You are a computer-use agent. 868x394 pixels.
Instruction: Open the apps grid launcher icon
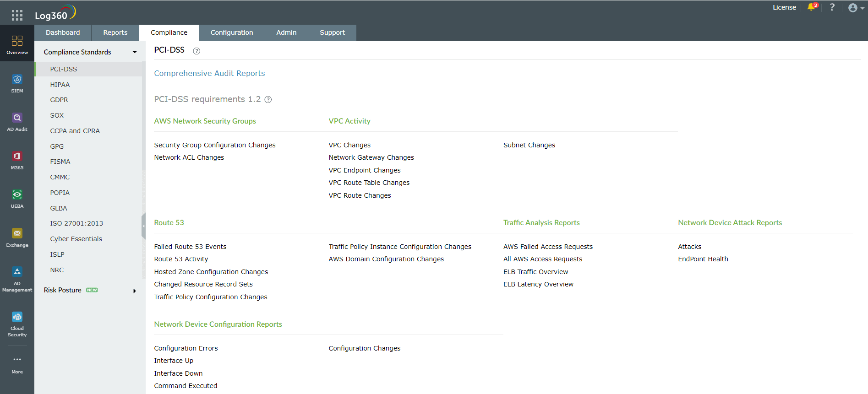click(x=17, y=16)
